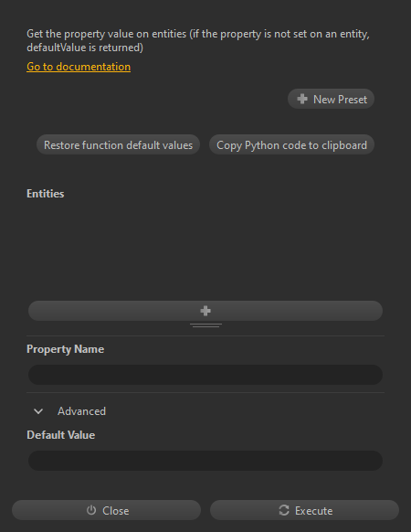The height and width of the screenshot is (532, 411).
Task: Click the Advanced section label
Action: coord(81,411)
